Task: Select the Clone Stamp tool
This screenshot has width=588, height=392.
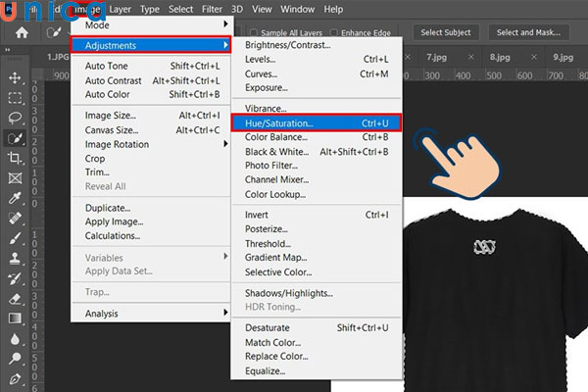Action: (15, 259)
